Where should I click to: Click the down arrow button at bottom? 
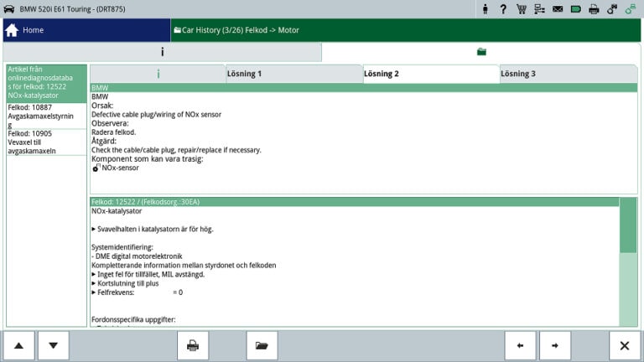tap(54, 345)
